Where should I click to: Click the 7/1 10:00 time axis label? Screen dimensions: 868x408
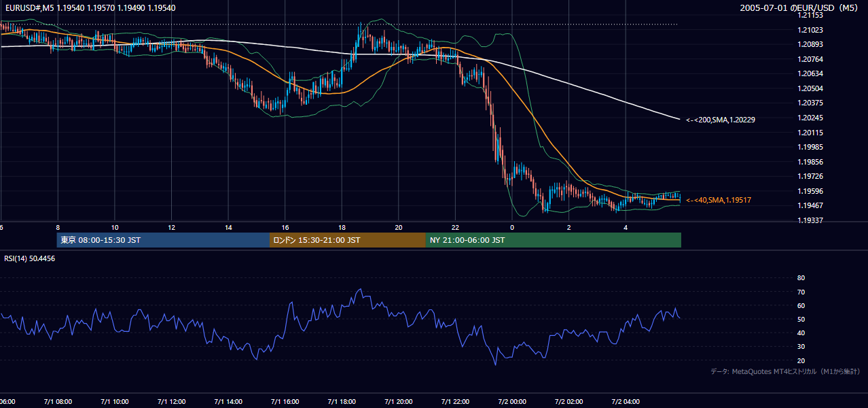[115, 401]
